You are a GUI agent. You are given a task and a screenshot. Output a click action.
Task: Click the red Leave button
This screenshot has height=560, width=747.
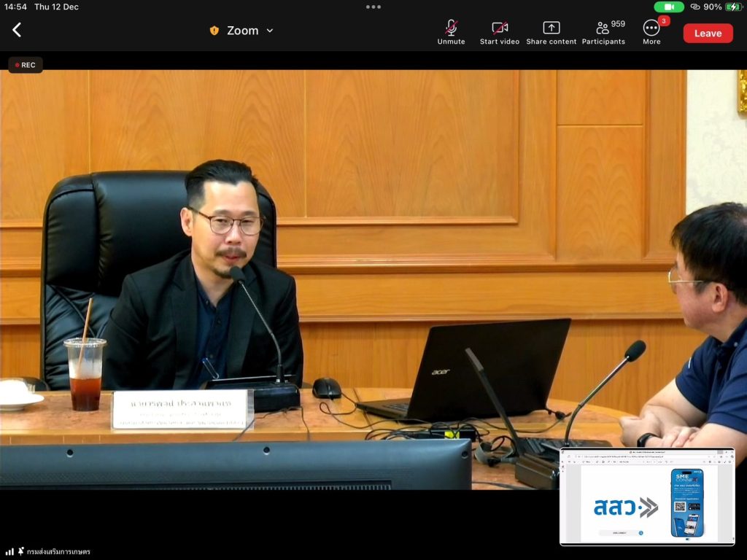(x=708, y=33)
